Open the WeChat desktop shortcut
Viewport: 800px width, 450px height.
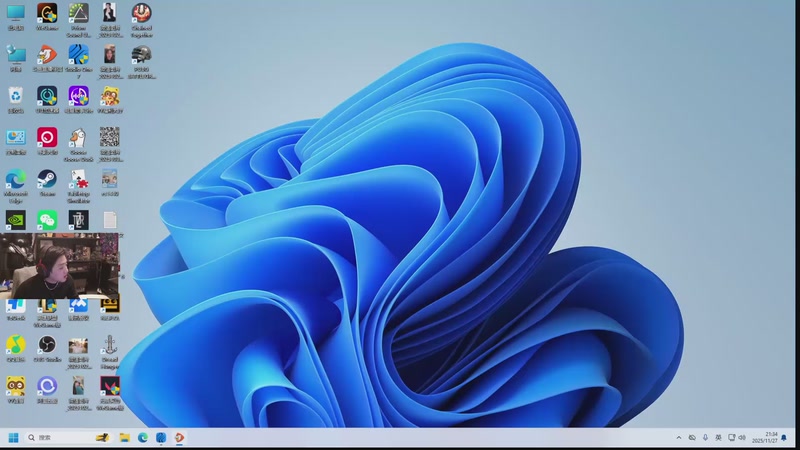(x=47, y=220)
